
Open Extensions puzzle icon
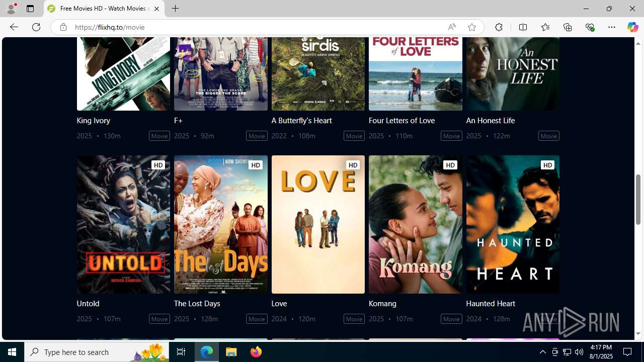[499, 27]
